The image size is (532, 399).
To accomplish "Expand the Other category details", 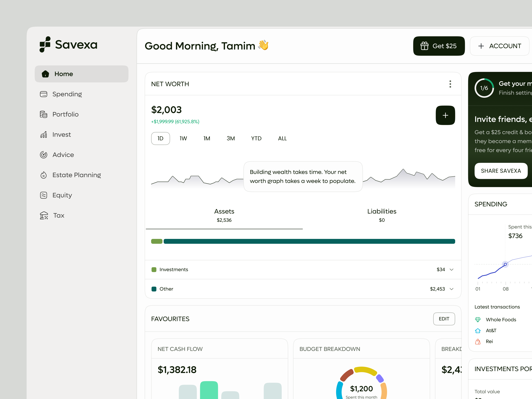I will (x=451, y=289).
